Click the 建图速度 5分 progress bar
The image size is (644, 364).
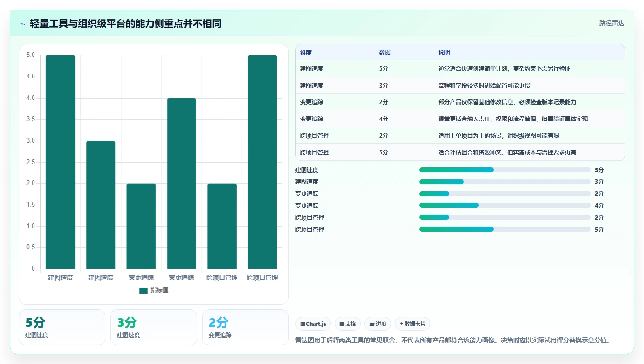[505, 170]
